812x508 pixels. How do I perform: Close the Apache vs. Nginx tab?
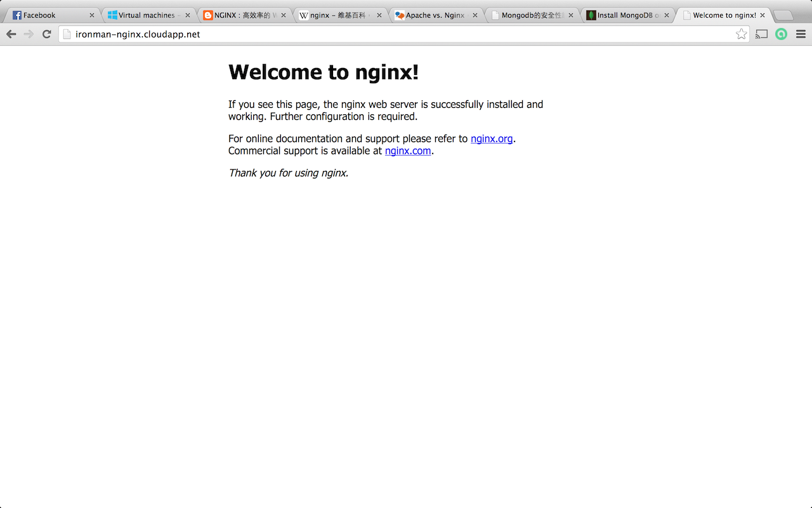[x=475, y=15]
